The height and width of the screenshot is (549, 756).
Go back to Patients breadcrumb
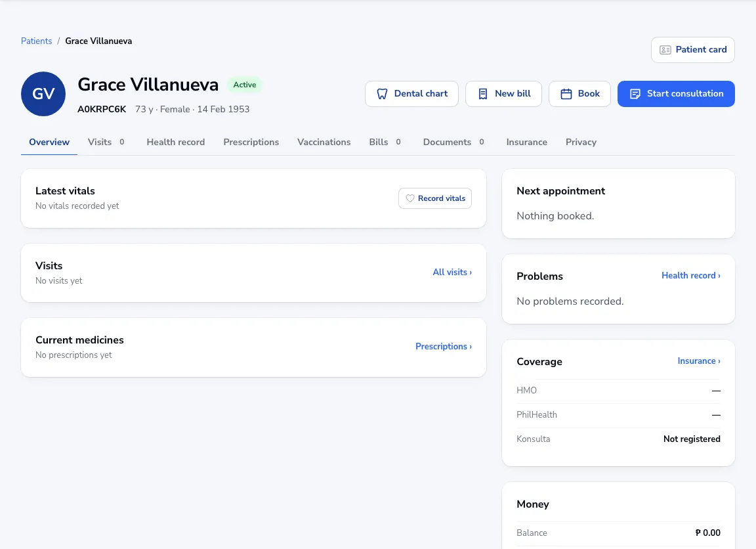coord(36,41)
